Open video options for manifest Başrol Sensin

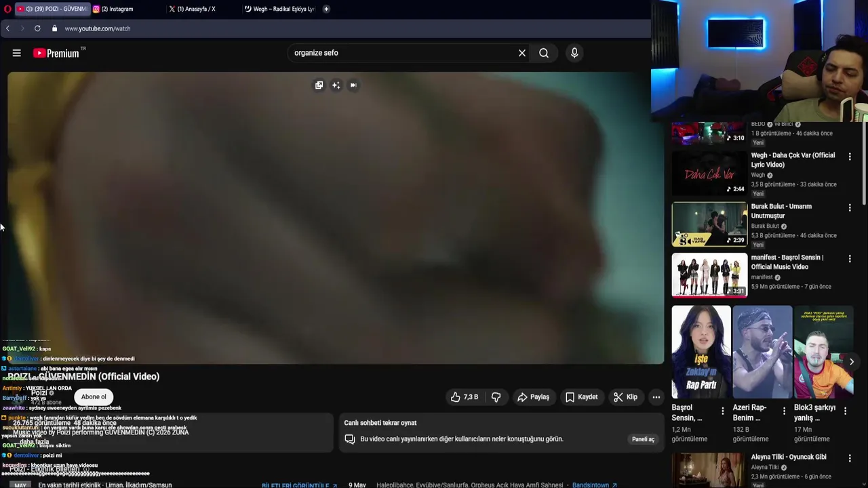[850, 259]
